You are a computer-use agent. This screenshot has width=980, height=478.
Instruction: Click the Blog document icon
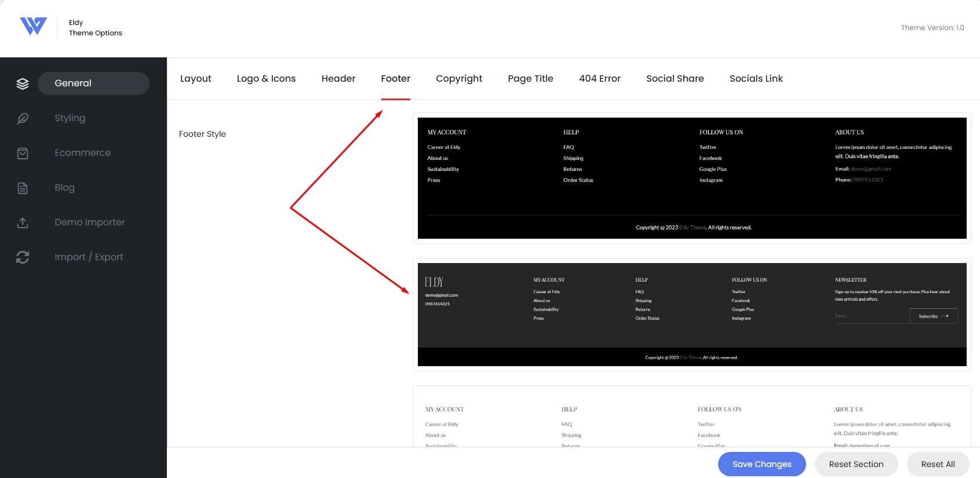[x=23, y=188]
